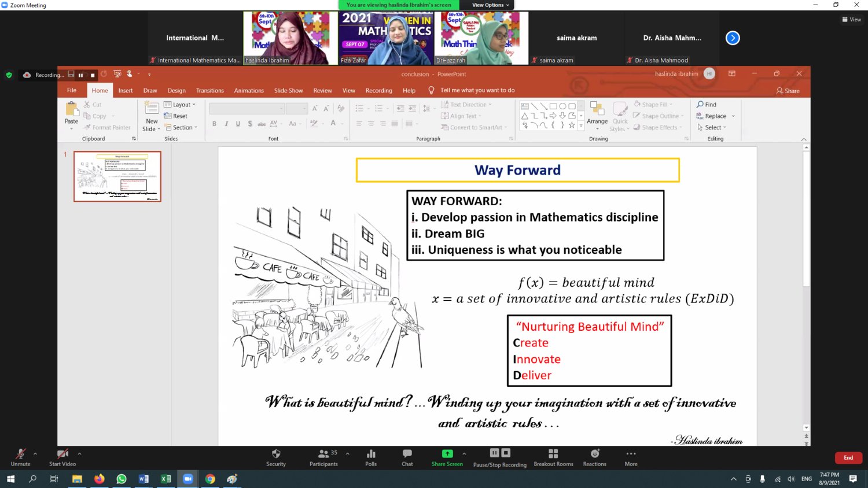The height and width of the screenshot is (488, 868).
Task: Open the Polls icon in Zoom toolbar
Action: (371, 454)
